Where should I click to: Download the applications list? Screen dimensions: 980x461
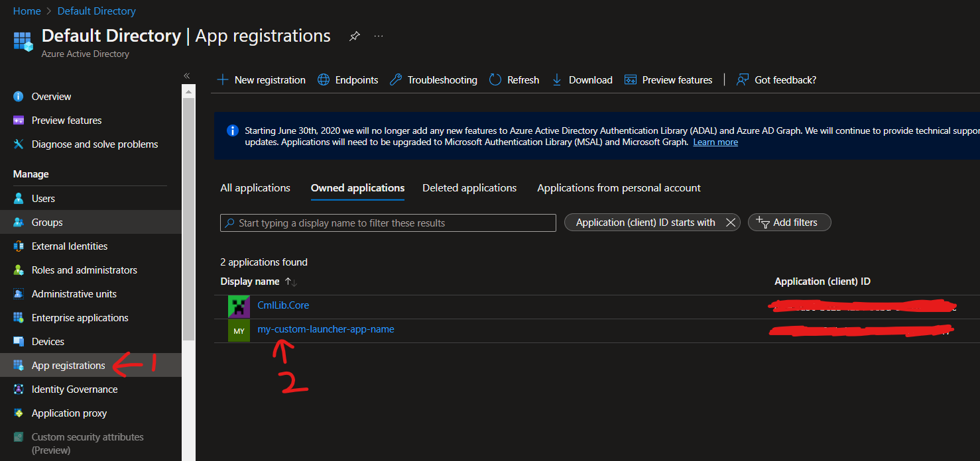(582, 80)
